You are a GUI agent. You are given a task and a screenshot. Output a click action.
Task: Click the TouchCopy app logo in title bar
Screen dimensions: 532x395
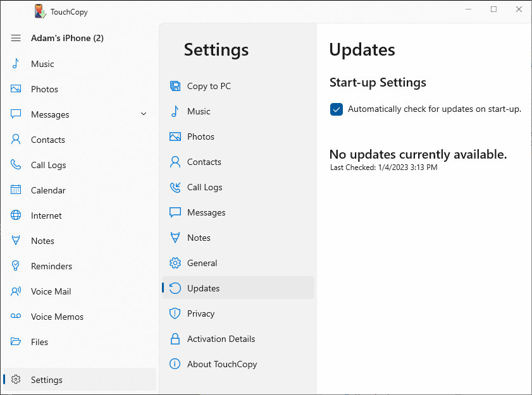coord(40,11)
